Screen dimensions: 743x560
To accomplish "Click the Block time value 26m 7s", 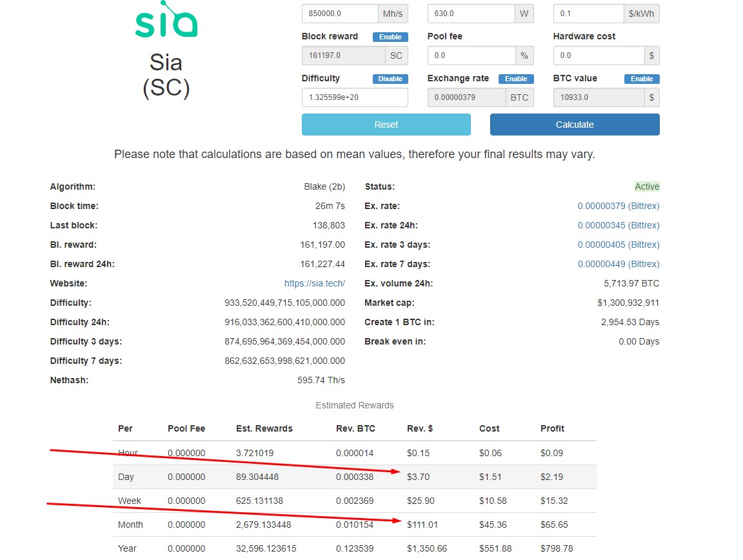I will click(330, 206).
